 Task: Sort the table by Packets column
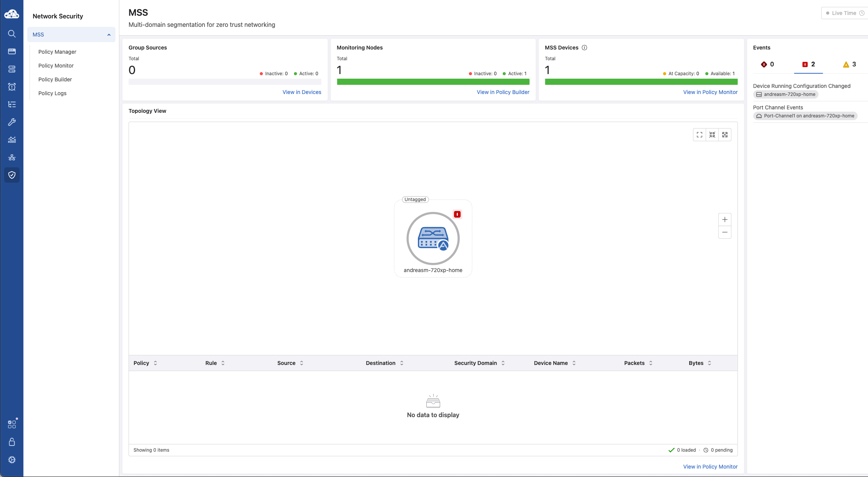637,363
